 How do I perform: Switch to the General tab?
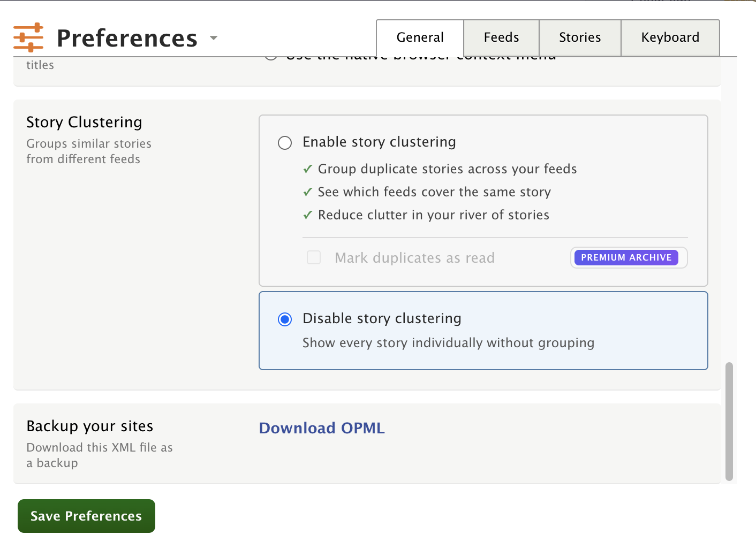tap(420, 37)
